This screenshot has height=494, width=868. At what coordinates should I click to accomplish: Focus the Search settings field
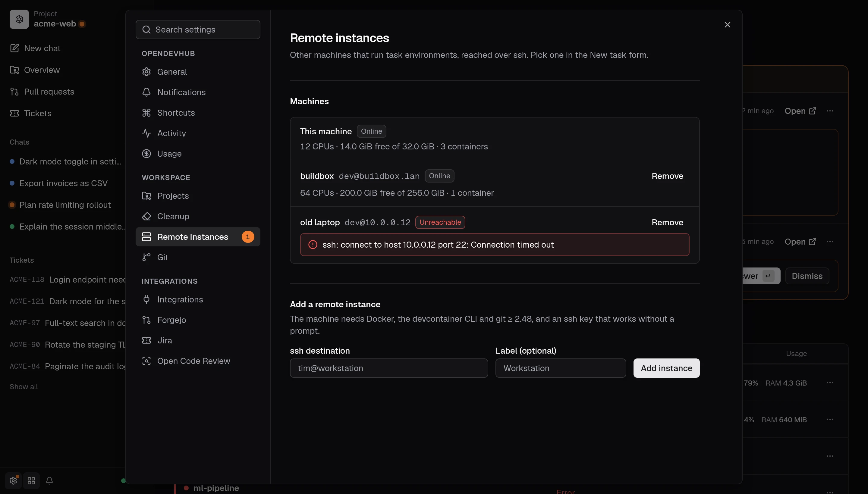tap(198, 30)
